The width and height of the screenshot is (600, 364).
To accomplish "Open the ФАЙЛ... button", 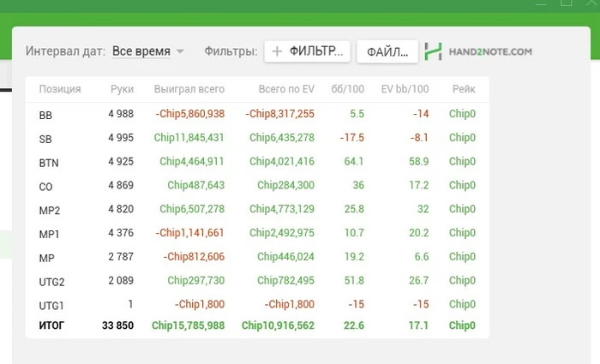I will 387,51.
